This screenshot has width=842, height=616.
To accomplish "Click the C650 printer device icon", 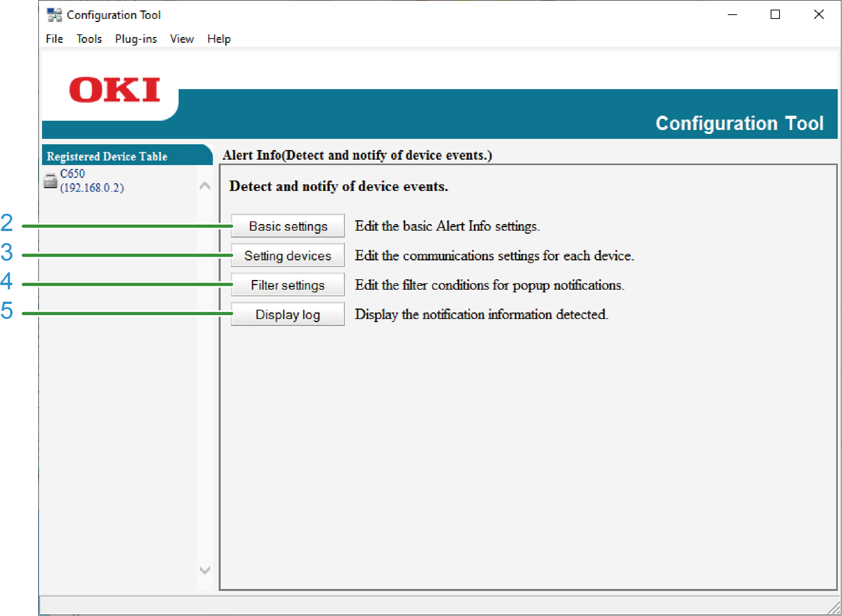I will (x=50, y=181).
